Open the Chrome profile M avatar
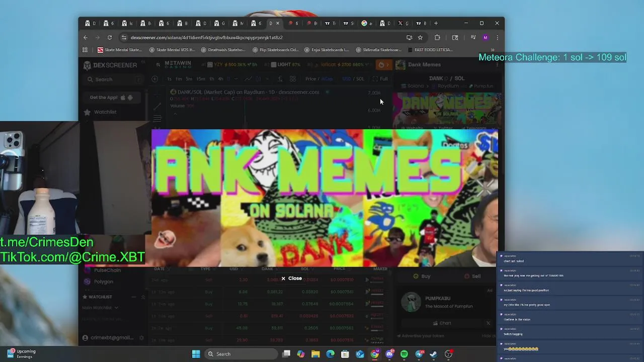Viewport: 644px width, 362px height. pyautogui.click(x=485, y=37)
